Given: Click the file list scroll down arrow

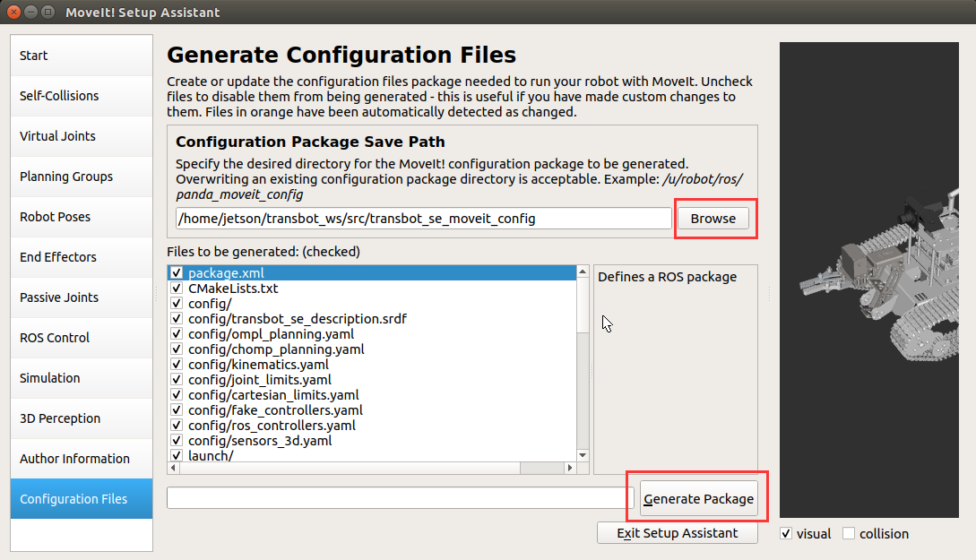Looking at the screenshot, I should tap(583, 455).
